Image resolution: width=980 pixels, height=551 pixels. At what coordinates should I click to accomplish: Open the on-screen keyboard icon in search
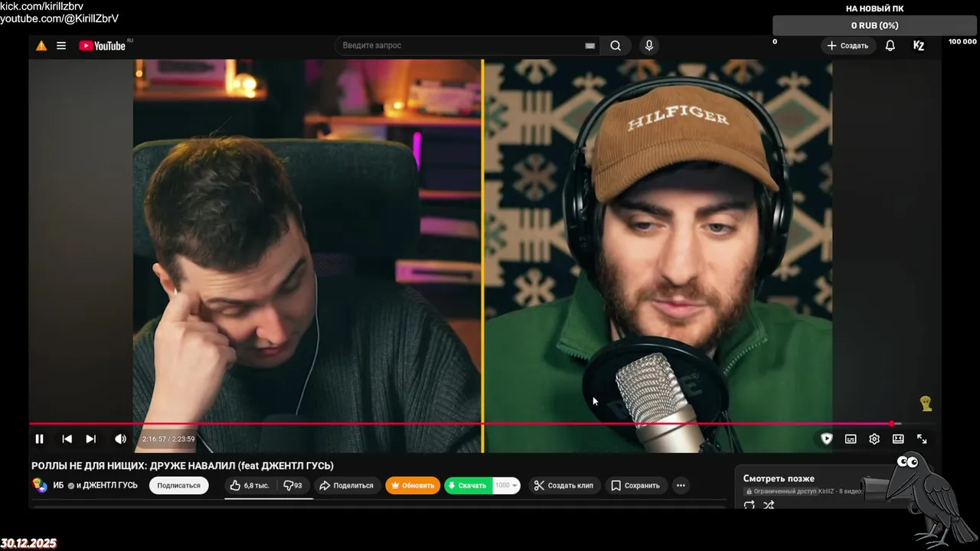pyautogui.click(x=590, y=46)
